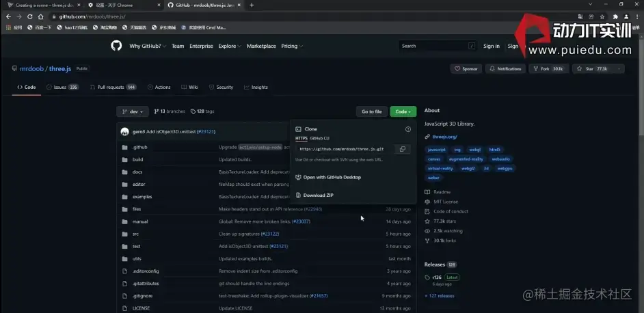Open the Insights tab

point(256,87)
